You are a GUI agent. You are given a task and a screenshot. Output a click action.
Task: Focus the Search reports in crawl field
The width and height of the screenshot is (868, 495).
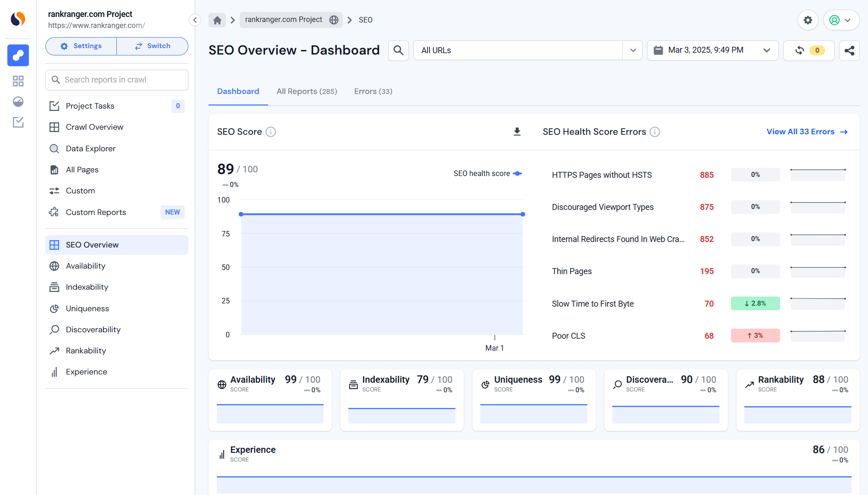[x=117, y=80]
